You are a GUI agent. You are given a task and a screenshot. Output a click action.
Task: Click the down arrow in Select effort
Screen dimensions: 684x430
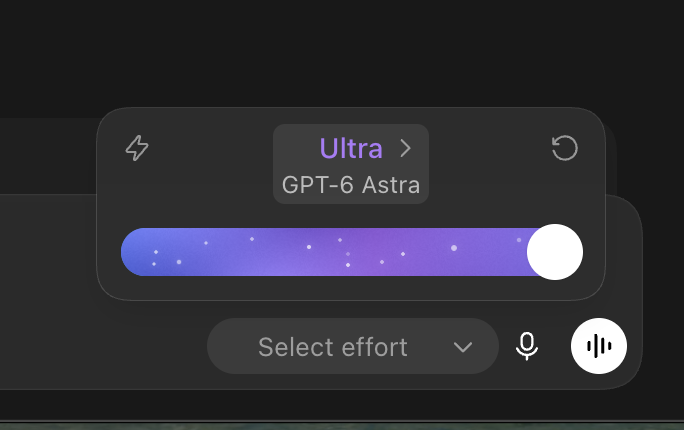[x=462, y=347]
